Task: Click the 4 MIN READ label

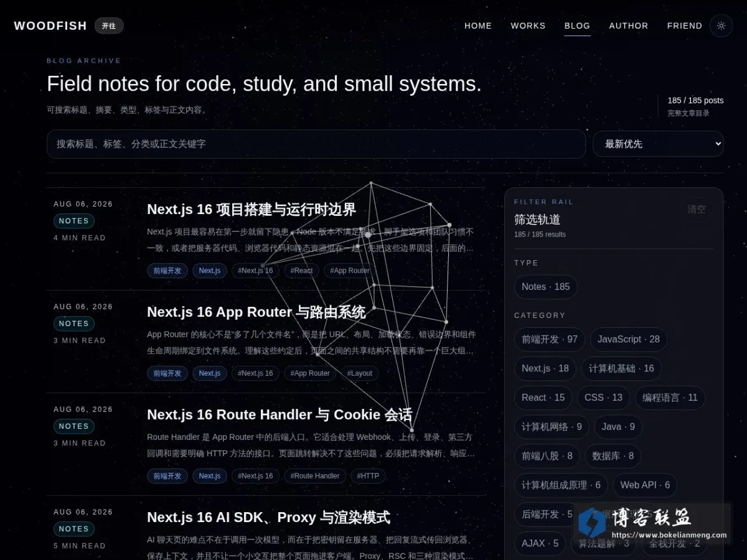Action: [x=80, y=238]
